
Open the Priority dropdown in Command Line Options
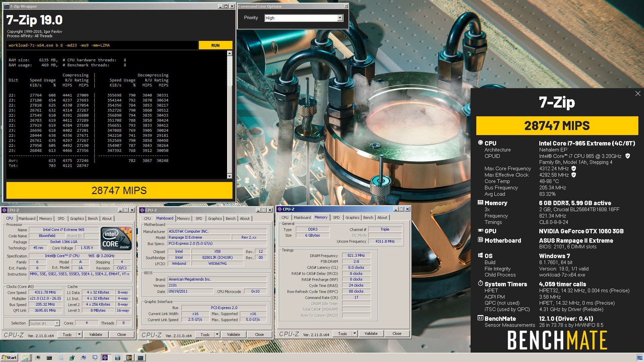340,18
